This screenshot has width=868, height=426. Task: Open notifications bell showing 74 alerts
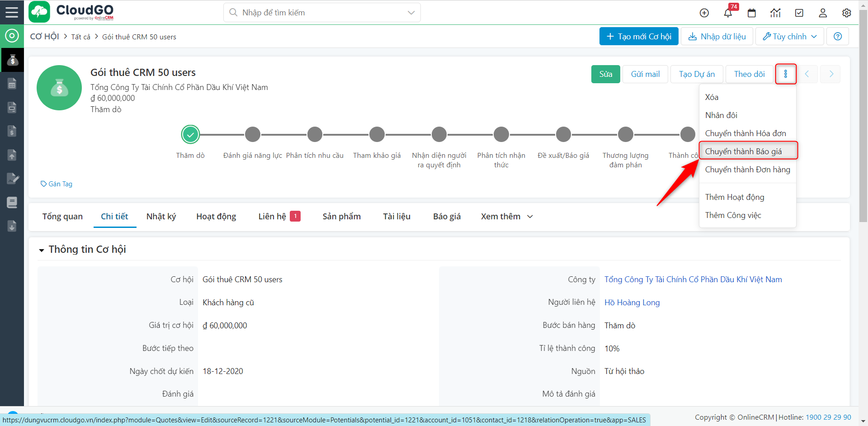pos(728,13)
